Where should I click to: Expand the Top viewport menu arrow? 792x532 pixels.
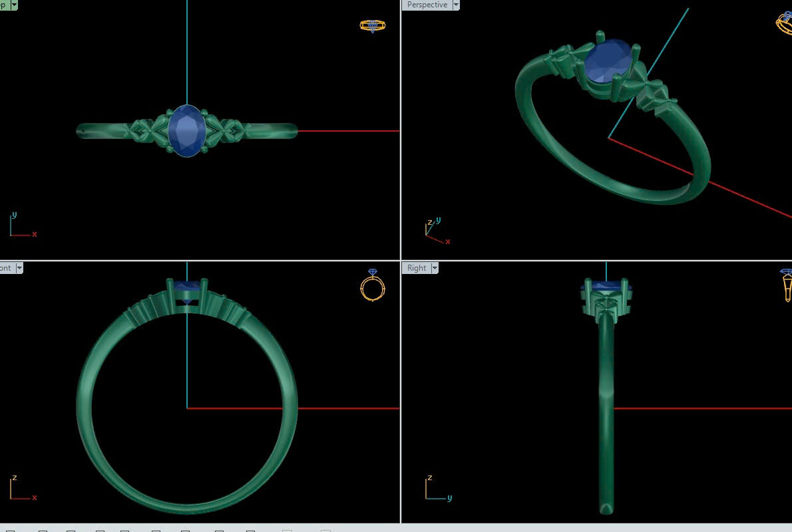pyautogui.click(x=14, y=5)
